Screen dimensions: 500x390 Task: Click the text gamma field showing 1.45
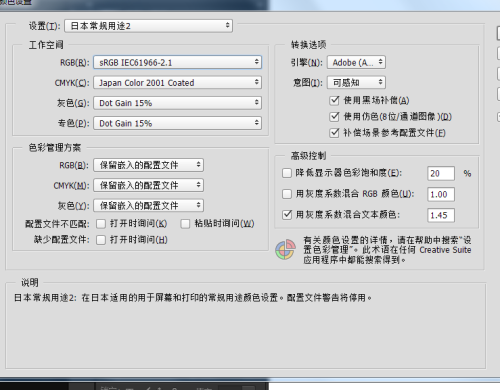pyautogui.click(x=441, y=215)
